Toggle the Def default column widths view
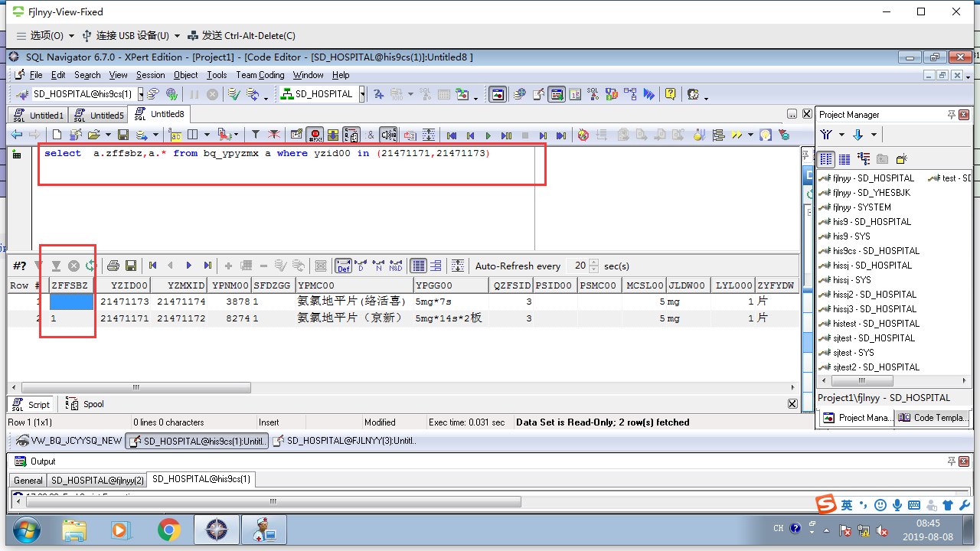Image resolution: width=980 pixels, height=551 pixels. click(343, 266)
